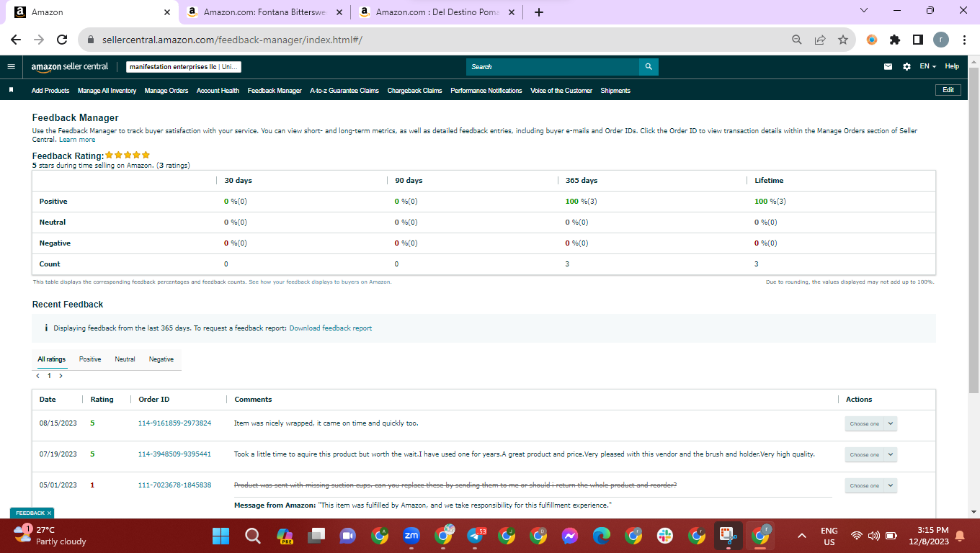Open the Task View icon on the taskbar
This screenshot has height=553, width=980.
316,536
